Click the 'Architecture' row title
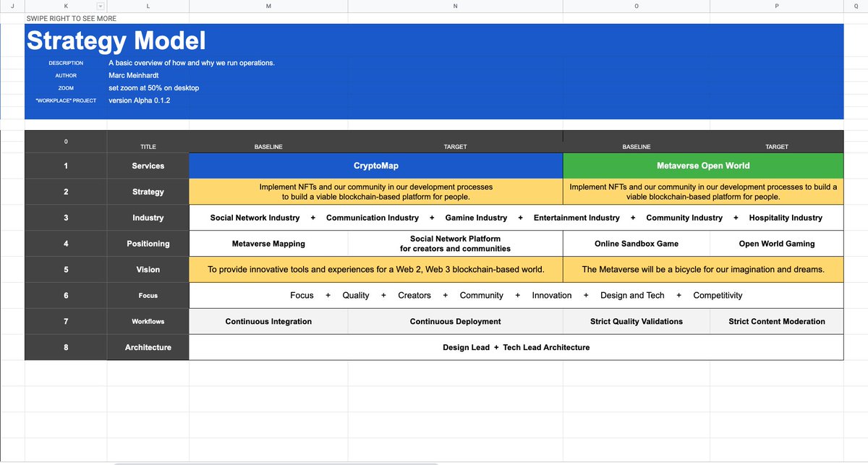The height and width of the screenshot is (465, 868). (x=148, y=347)
